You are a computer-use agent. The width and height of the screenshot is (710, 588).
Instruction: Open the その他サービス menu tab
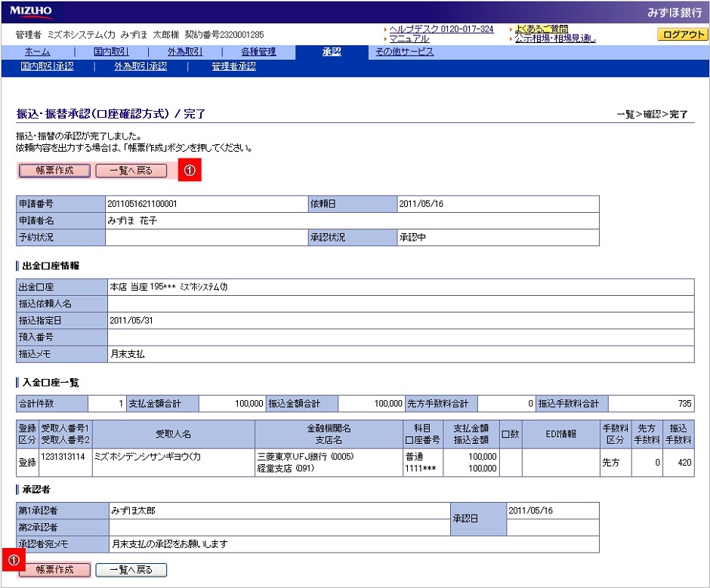point(404,51)
